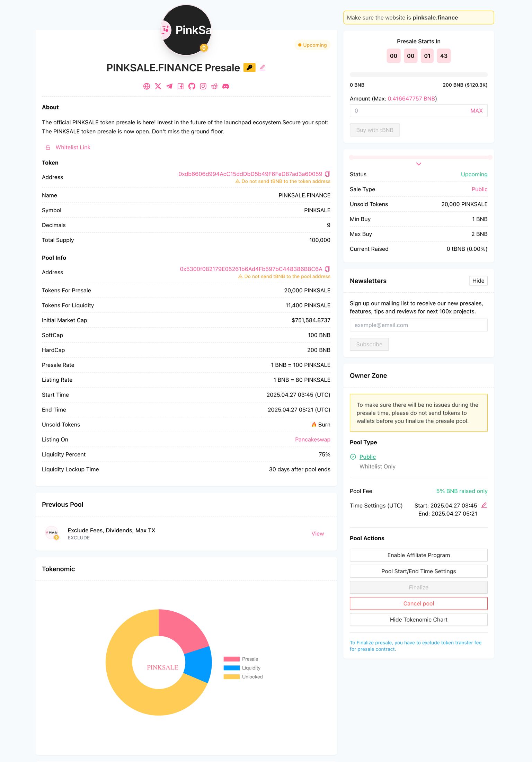Screen dimensions: 532x762
Task: Click the BNB chain badge on the presale logo
Action: tap(204, 48)
